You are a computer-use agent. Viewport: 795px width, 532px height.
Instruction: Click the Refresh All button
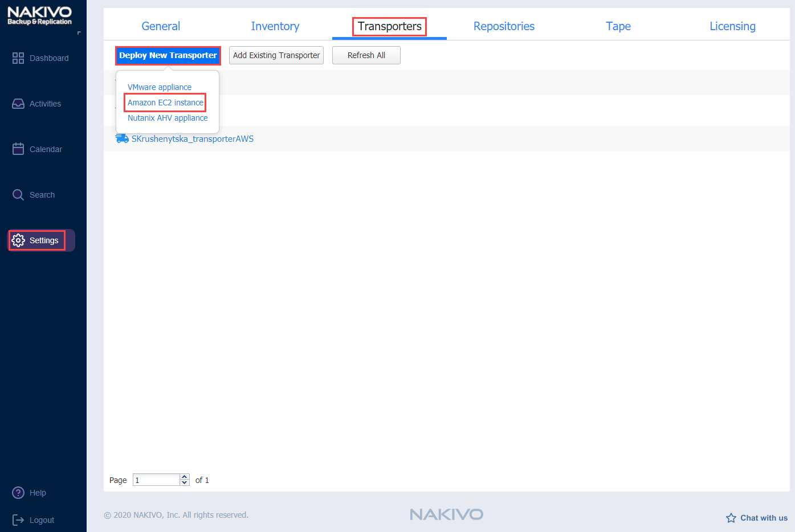pyautogui.click(x=366, y=55)
